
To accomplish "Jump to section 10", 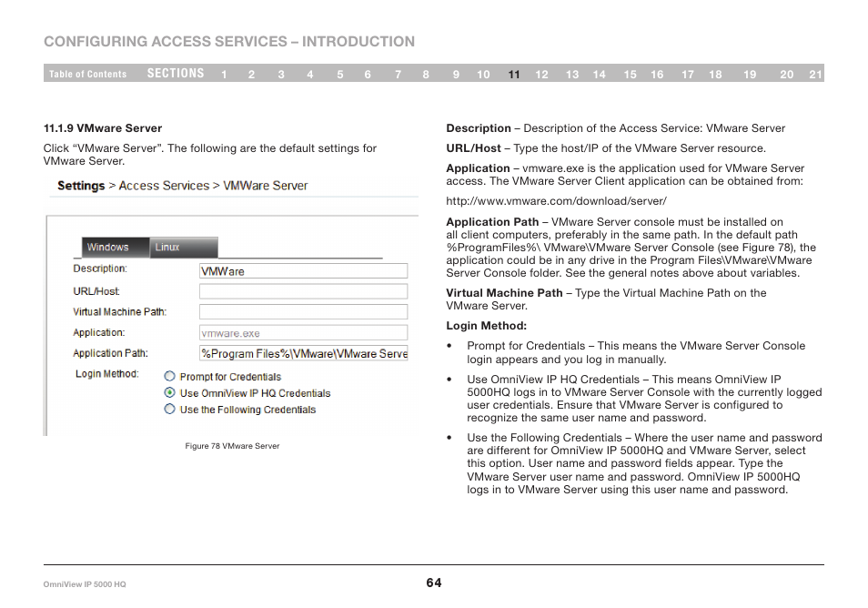I will click(x=483, y=75).
